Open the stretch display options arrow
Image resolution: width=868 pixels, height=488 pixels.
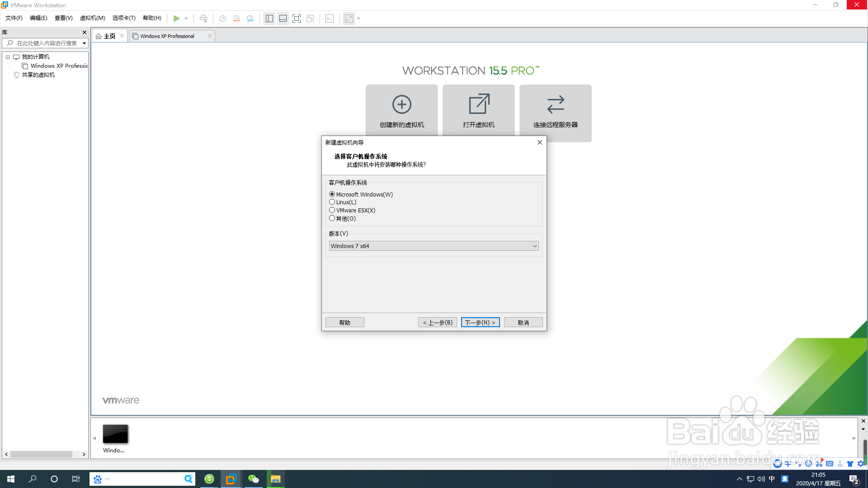(359, 19)
